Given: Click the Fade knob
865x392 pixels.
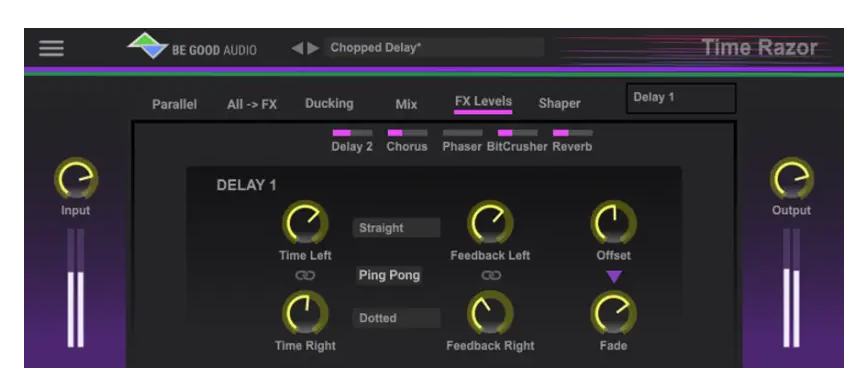Looking at the screenshot, I should [613, 313].
